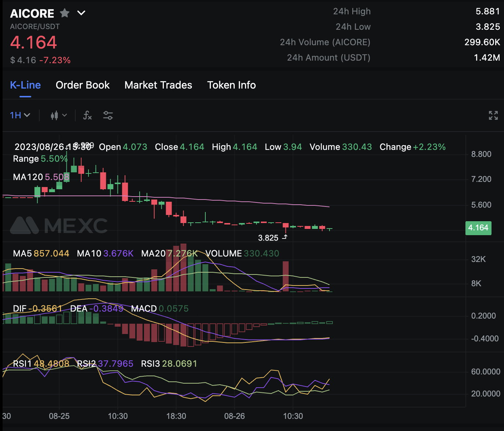
Task: Open the fx indicators menu
Action: (87, 115)
